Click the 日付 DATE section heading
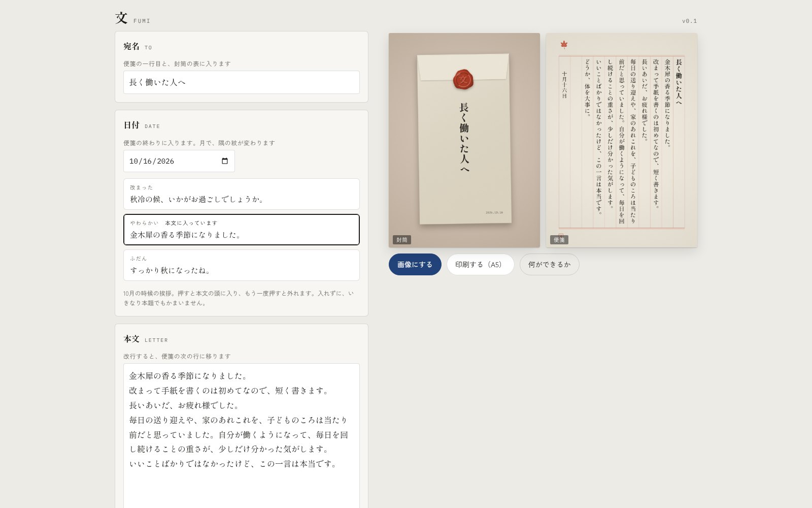Viewport: 812px width, 508px height. (x=142, y=125)
